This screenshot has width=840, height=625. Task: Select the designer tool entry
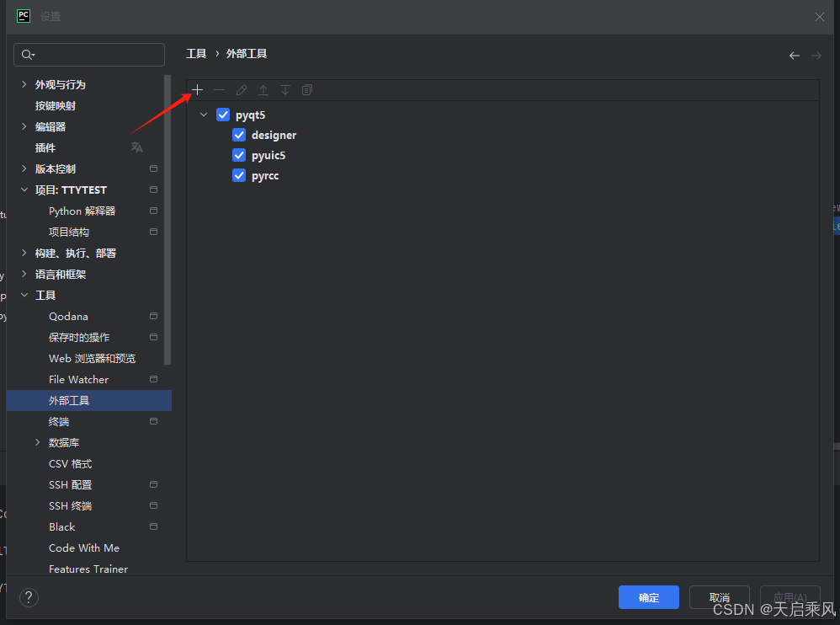[x=274, y=135]
